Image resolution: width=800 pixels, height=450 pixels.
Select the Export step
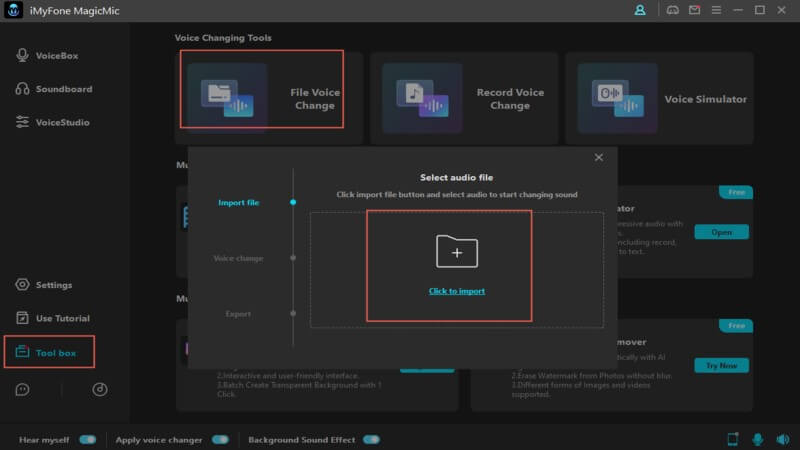click(238, 314)
